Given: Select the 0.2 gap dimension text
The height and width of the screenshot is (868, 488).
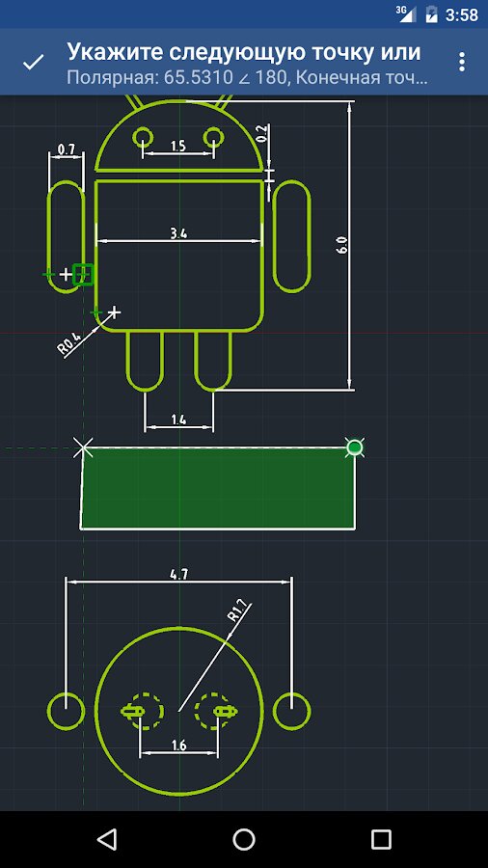Looking at the screenshot, I should coord(262,133).
